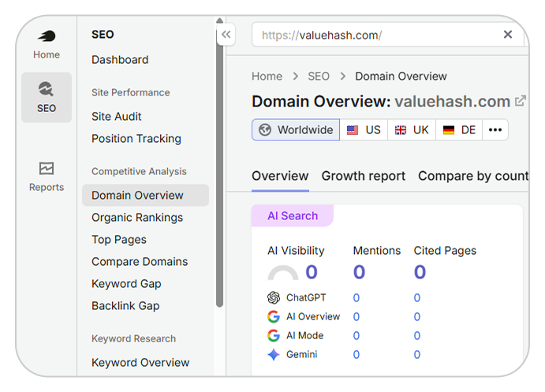This screenshot has width=545, height=392.
Task: Clear the URL with the X icon
Action: pos(508,35)
